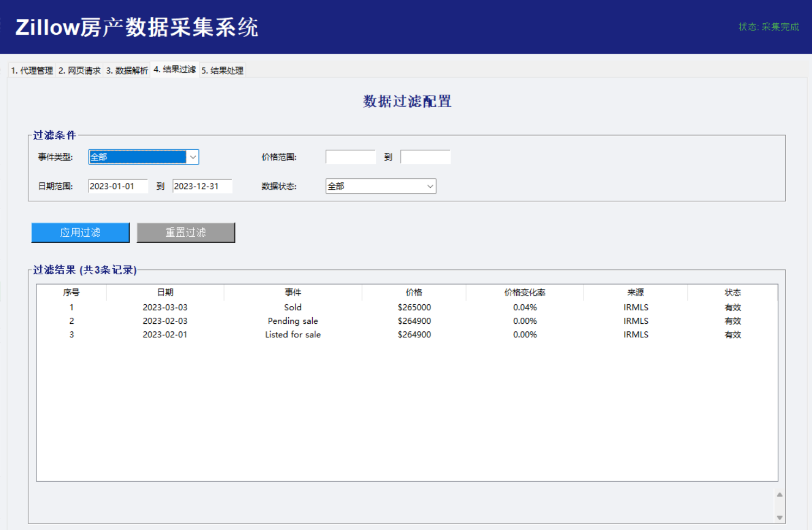
Task: Open the 1. 代理管理 tab
Action: click(32, 71)
